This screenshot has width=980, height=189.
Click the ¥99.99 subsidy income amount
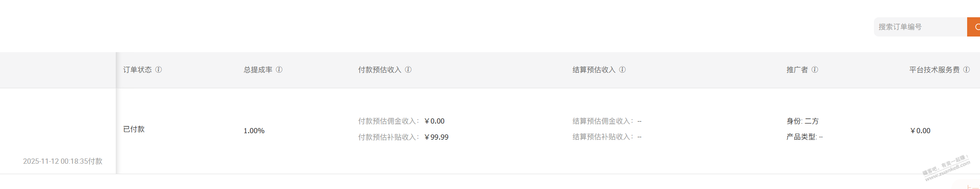(x=437, y=137)
